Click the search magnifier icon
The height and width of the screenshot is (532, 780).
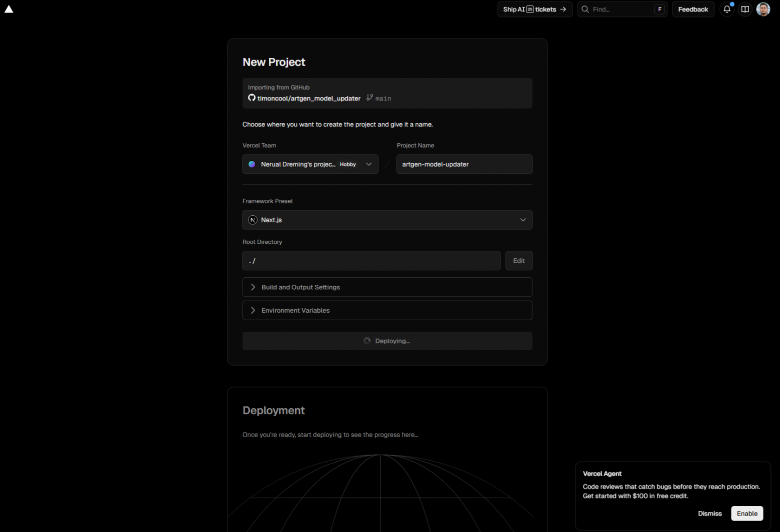pos(585,9)
